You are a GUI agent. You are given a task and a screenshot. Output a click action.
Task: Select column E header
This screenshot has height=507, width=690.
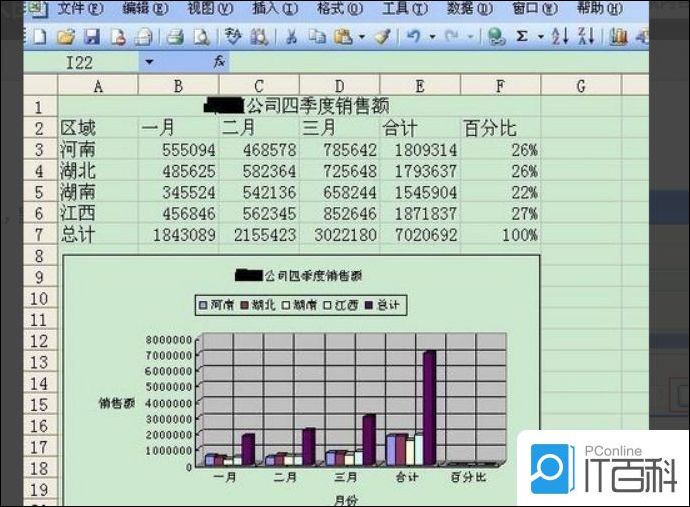click(x=420, y=86)
